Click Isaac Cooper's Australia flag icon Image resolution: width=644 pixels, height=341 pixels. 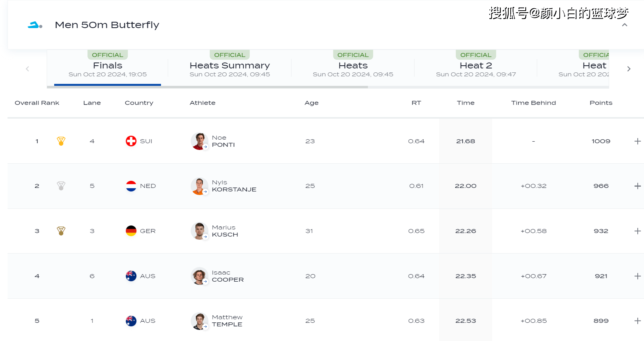131,276
